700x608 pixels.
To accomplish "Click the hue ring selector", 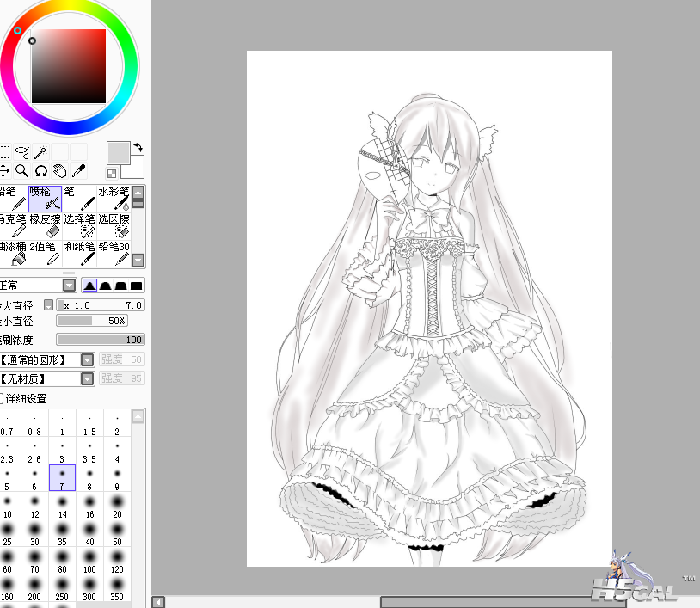I will [x=17, y=30].
